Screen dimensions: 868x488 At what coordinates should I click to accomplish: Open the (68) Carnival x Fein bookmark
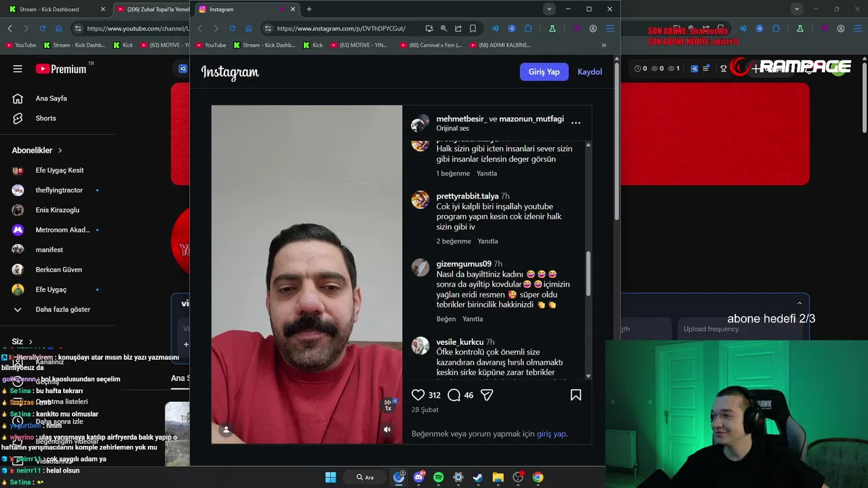tap(431, 45)
